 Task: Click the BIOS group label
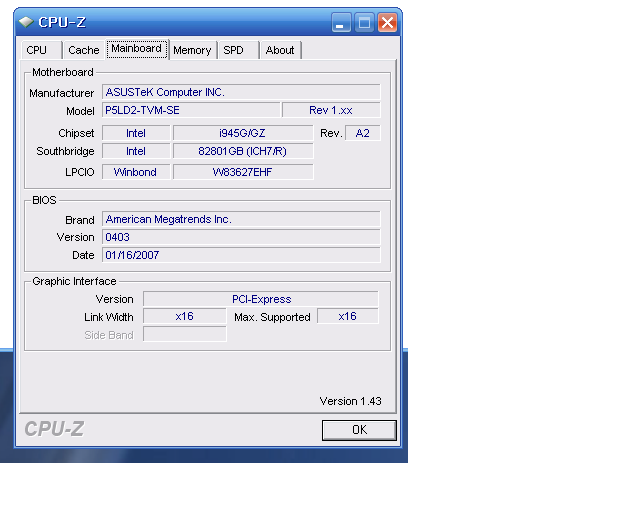(44, 200)
